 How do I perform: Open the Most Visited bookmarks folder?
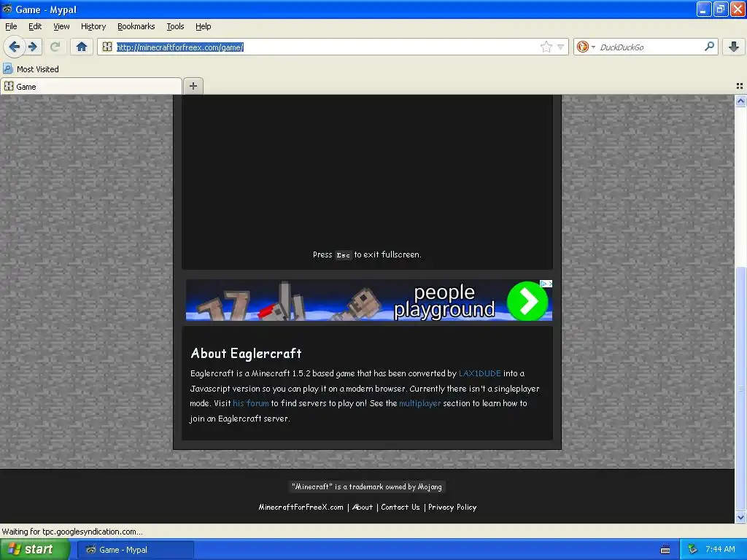[x=31, y=69]
